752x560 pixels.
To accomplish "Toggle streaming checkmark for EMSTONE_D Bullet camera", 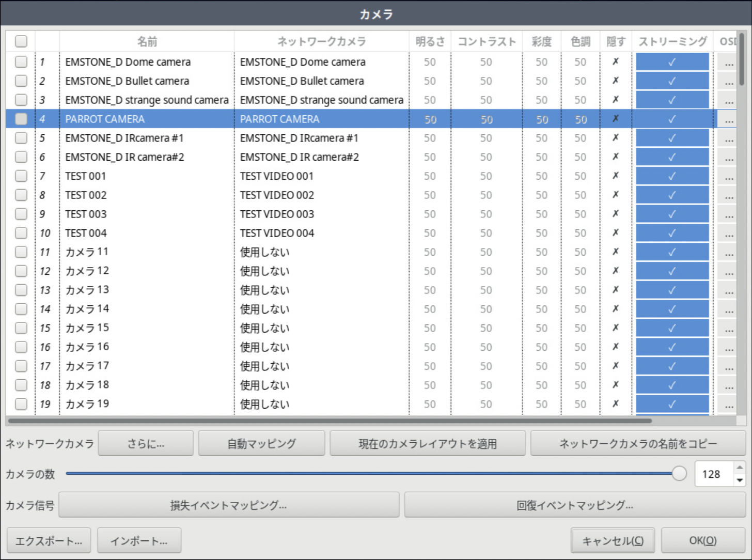I will coord(672,81).
